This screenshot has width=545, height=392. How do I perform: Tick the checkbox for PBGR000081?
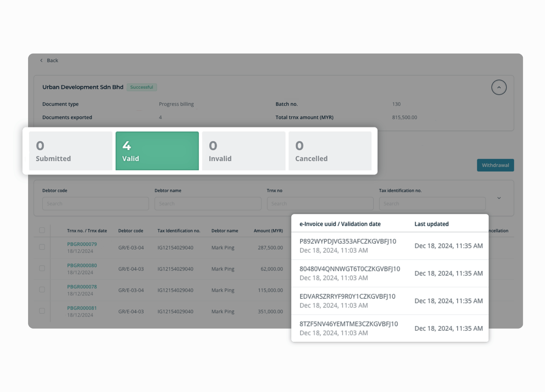coord(42,311)
